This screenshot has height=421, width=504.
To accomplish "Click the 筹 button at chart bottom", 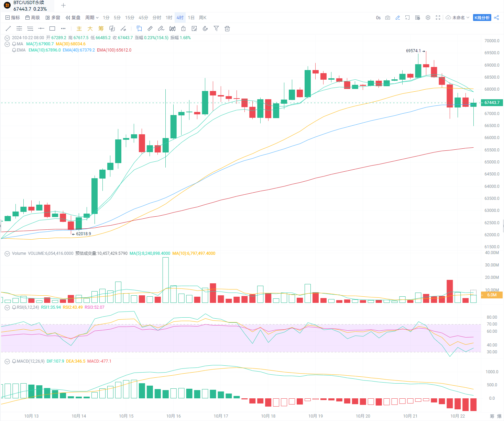I will click(492, 416).
